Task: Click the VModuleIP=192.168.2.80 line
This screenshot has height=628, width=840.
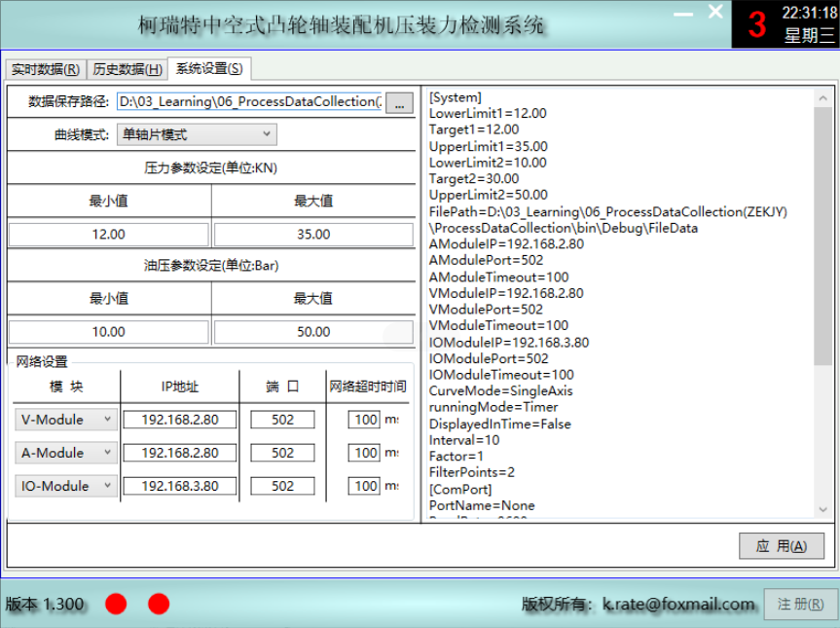Action: coord(506,293)
